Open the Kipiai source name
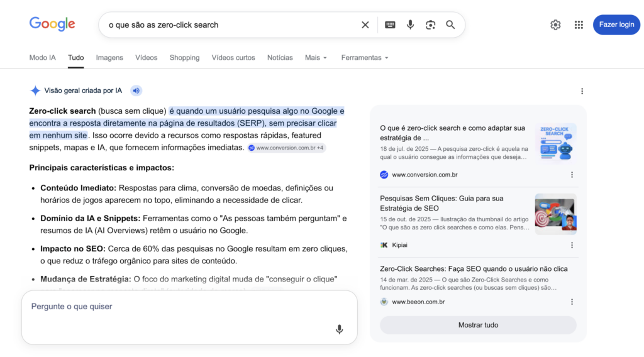 (399, 245)
